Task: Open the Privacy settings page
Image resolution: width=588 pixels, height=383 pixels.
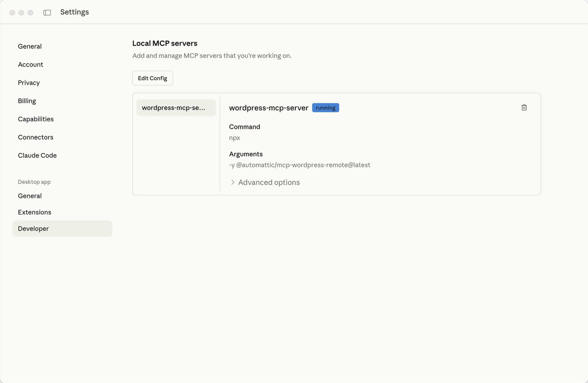Action: click(29, 83)
